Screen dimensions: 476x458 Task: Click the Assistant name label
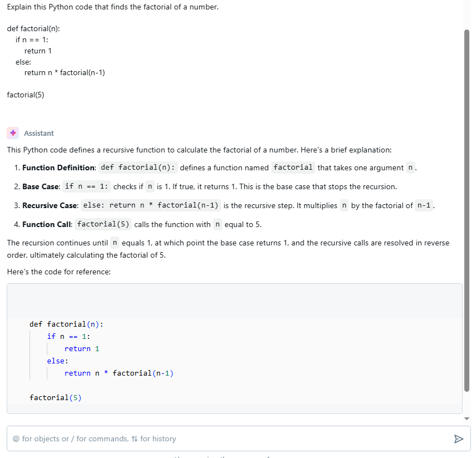pyautogui.click(x=39, y=133)
